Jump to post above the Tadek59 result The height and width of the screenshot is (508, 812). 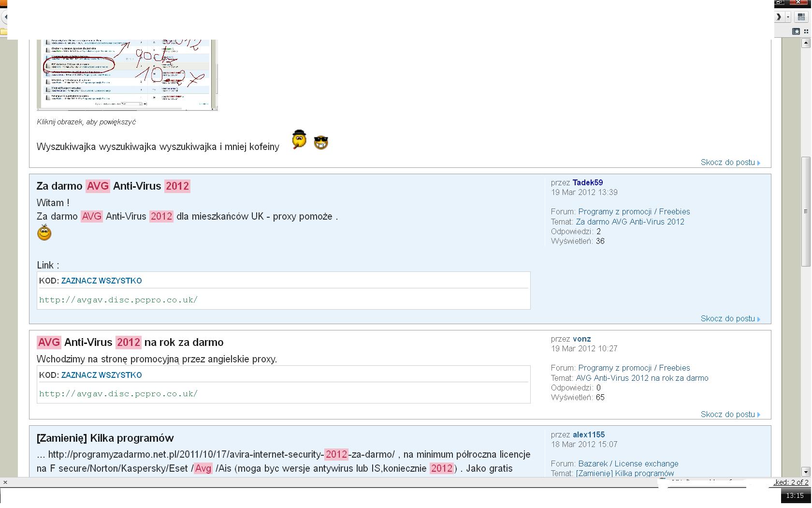click(730, 163)
